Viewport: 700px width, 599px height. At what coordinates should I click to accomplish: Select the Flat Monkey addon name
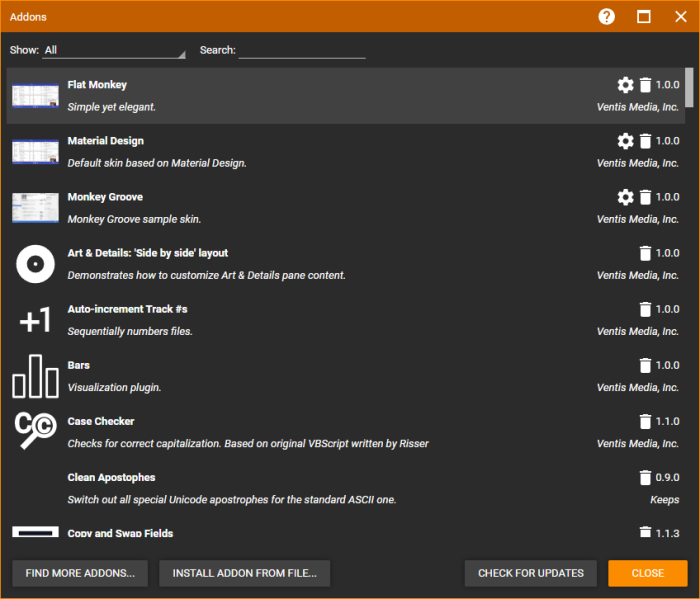click(97, 85)
